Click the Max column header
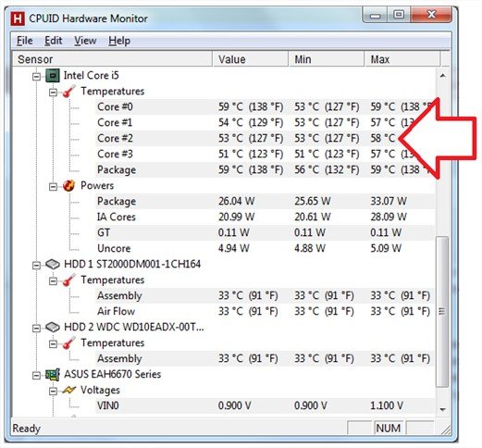 click(x=402, y=59)
